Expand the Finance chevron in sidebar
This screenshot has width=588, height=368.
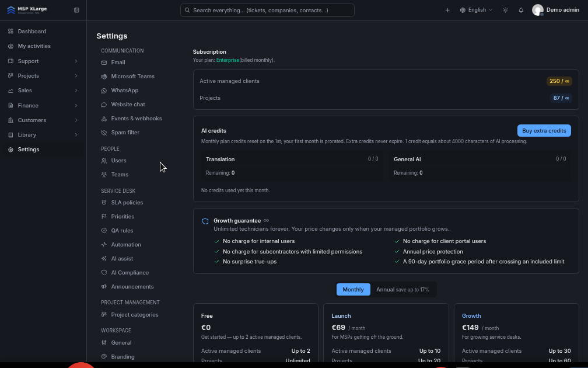point(76,106)
